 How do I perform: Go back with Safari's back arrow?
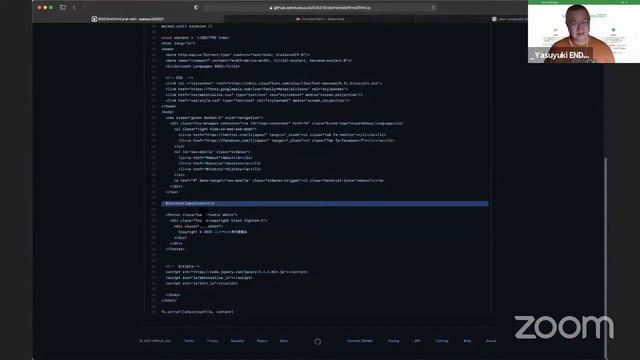click(x=74, y=7)
